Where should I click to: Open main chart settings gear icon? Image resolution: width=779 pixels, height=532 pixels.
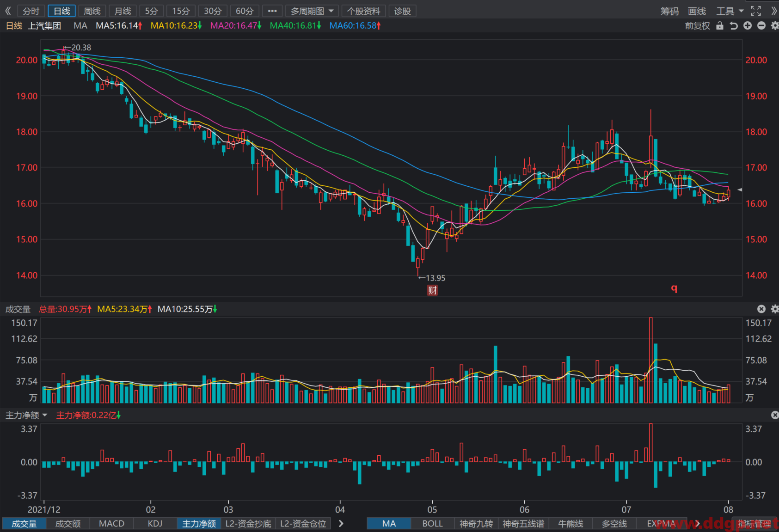click(775, 26)
